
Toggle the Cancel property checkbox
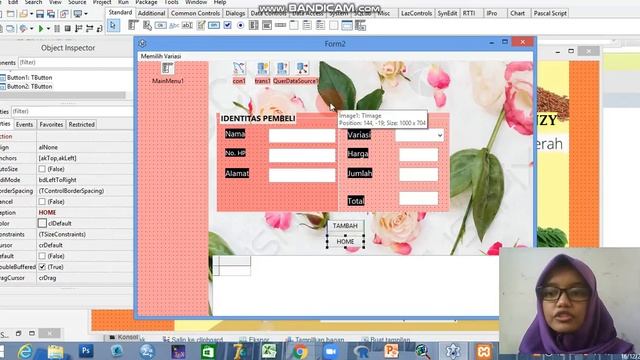42,202
